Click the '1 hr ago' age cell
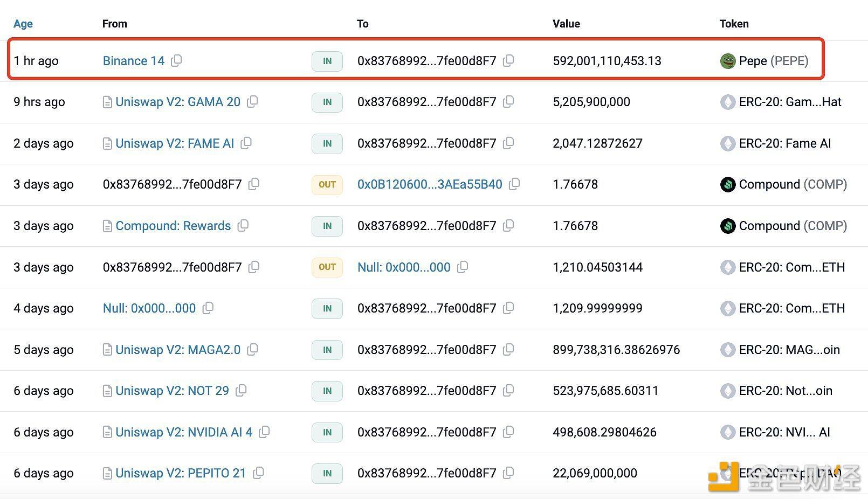The image size is (868, 499). [x=36, y=61]
